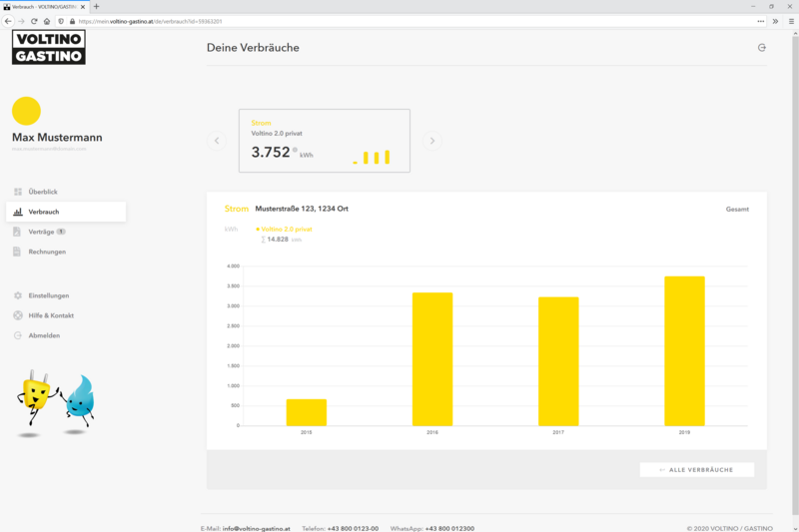Click the info@voltino-gastino.at email link
Screen dimensions: 799x532
point(257,528)
